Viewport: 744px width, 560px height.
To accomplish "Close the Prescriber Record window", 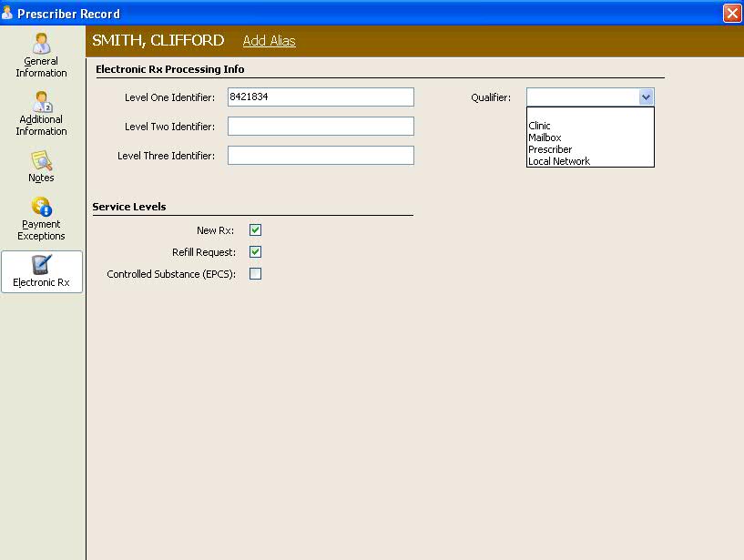I will [x=731, y=14].
